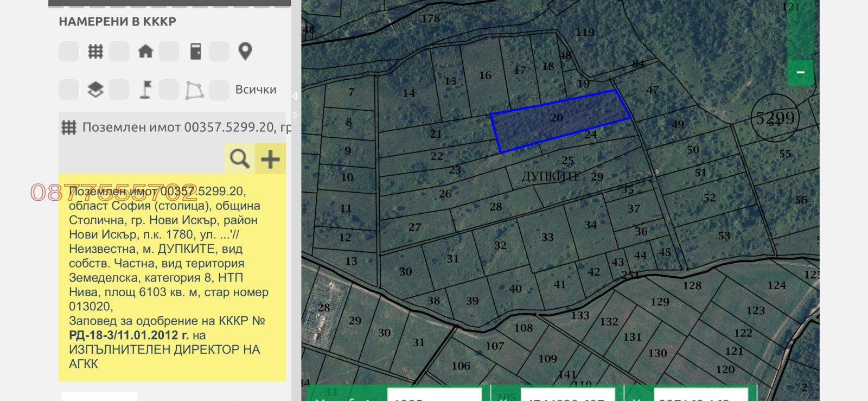Image resolution: width=868 pixels, height=401 pixels.
Task: Expand the side panel with right arrow
Action: [296, 115]
